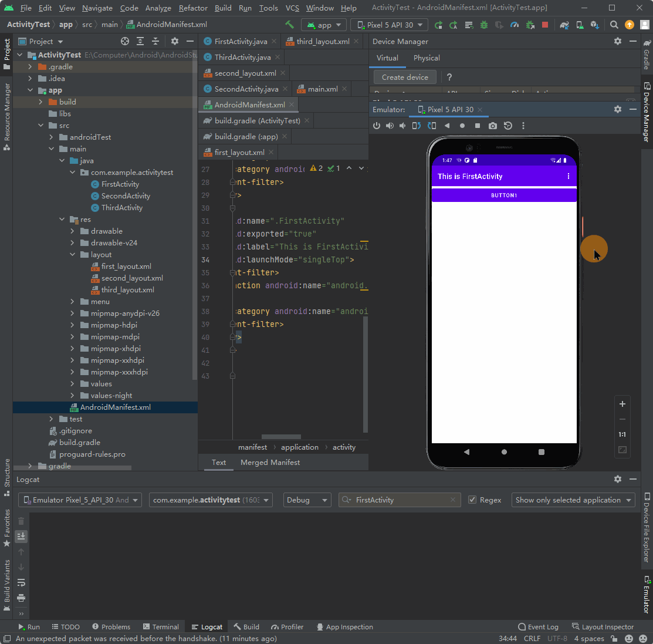Open the Refactor menu

coord(193,8)
